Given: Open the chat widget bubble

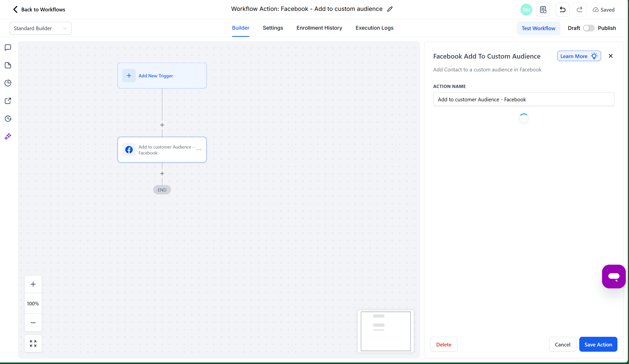Looking at the screenshot, I should pos(614,276).
